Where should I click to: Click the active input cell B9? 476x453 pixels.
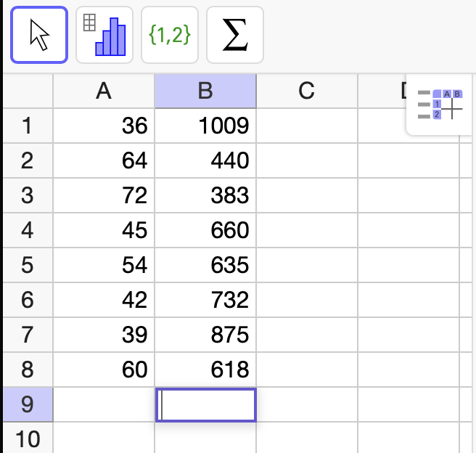(205, 405)
